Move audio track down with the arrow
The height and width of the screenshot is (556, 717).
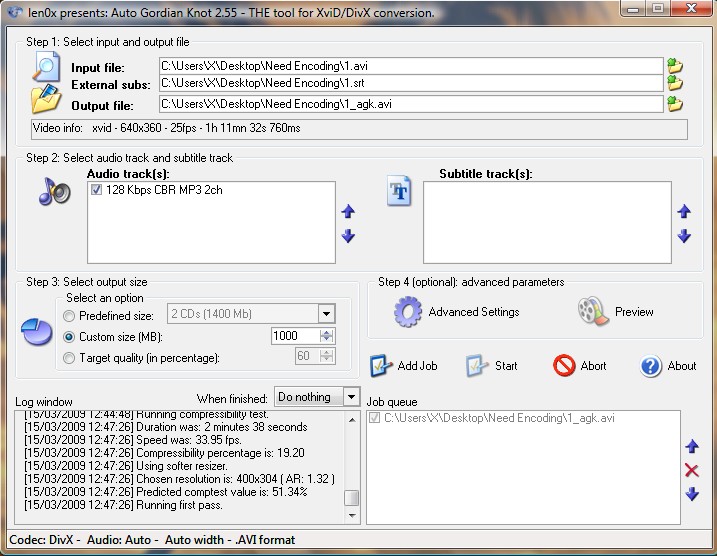pos(348,236)
